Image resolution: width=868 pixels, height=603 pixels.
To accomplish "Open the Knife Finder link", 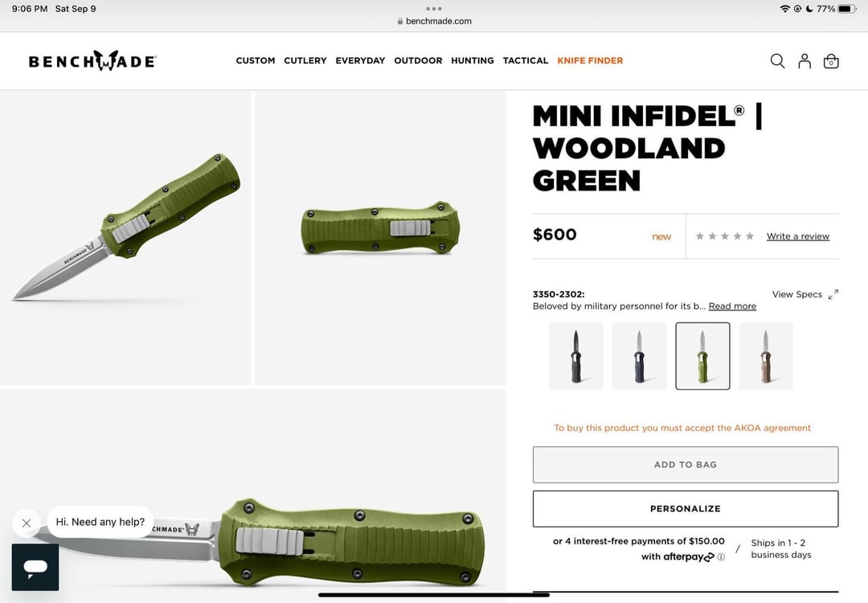I will [x=590, y=60].
